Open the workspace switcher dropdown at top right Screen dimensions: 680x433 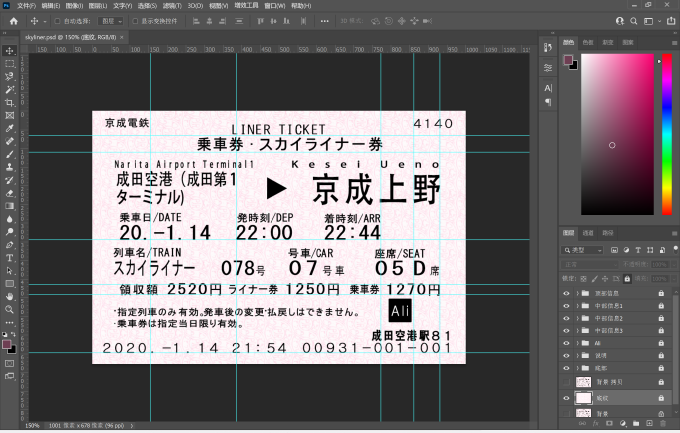click(651, 21)
